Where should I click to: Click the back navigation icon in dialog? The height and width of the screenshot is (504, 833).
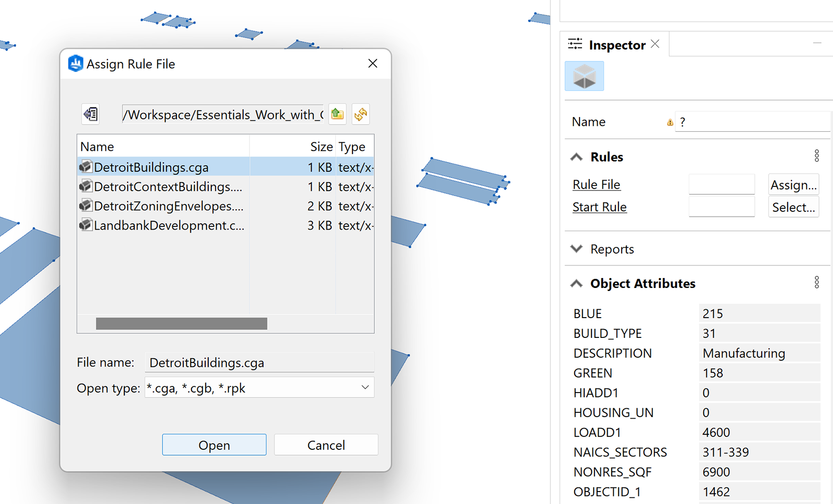(91, 114)
